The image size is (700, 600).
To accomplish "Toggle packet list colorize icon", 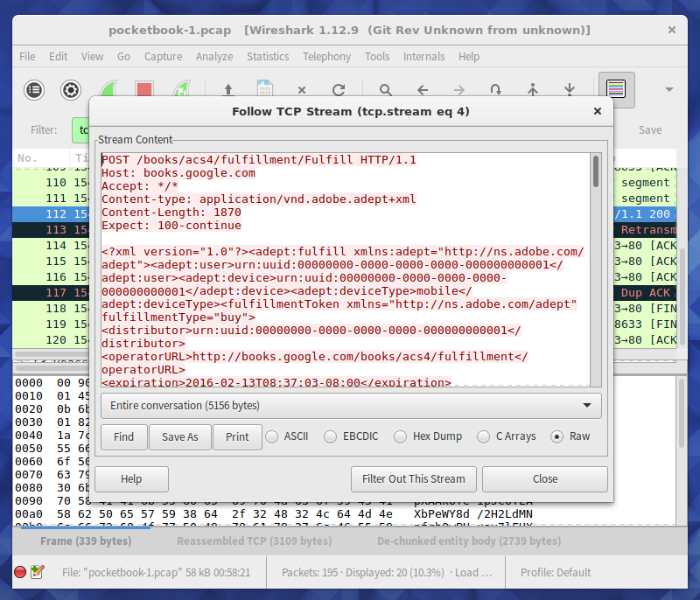I will [616, 88].
